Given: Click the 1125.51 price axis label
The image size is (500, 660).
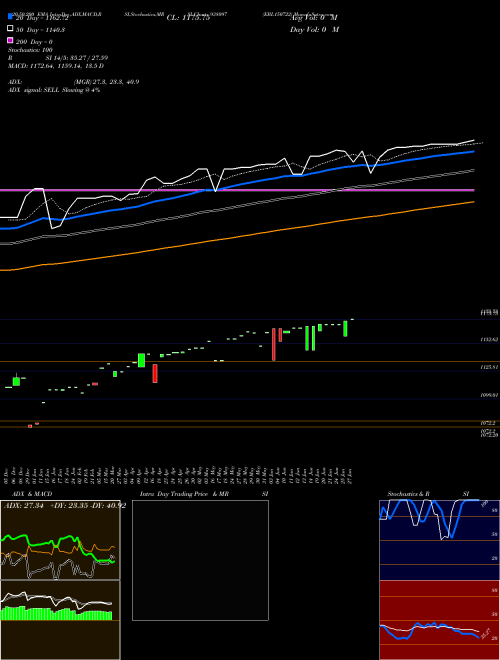Looking at the screenshot, I should pyautogui.click(x=489, y=367).
